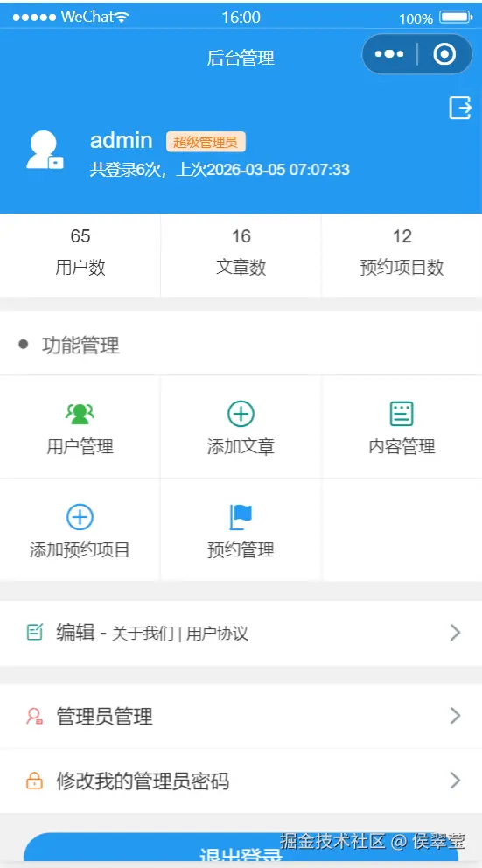Tap the 65 user count value
The height and width of the screenshot is (868, 482).
click(80, 236)
